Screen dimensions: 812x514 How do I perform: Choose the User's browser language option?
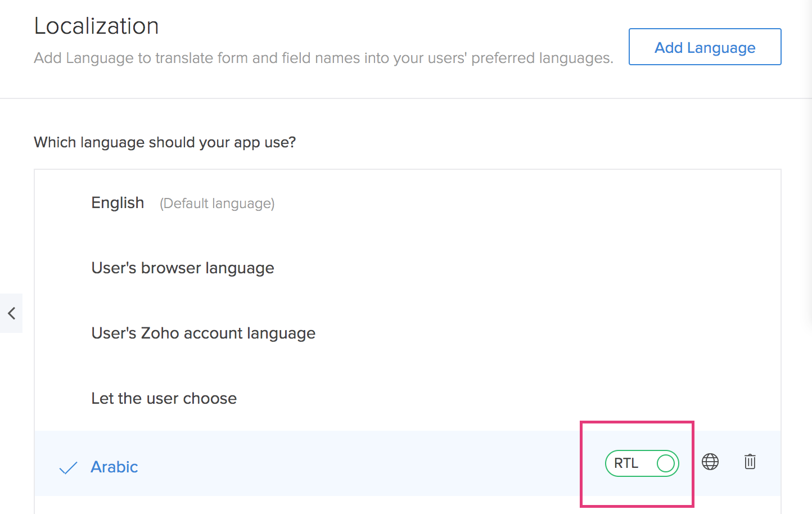[x=183, y=268]
